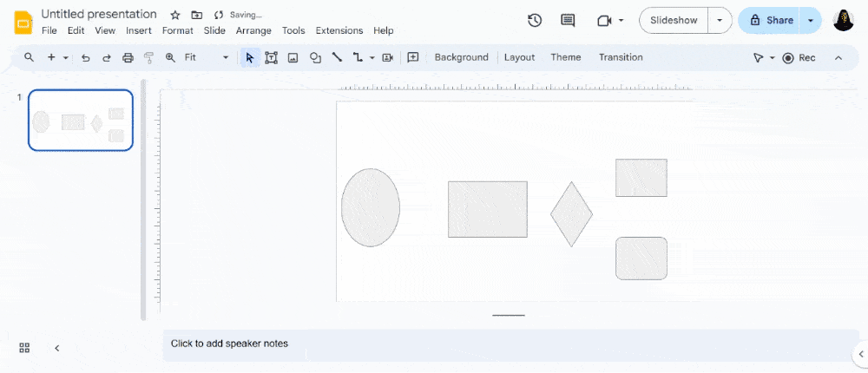Choose the Select arrow tool
The image size is (868, 373).
coord(250,57)
